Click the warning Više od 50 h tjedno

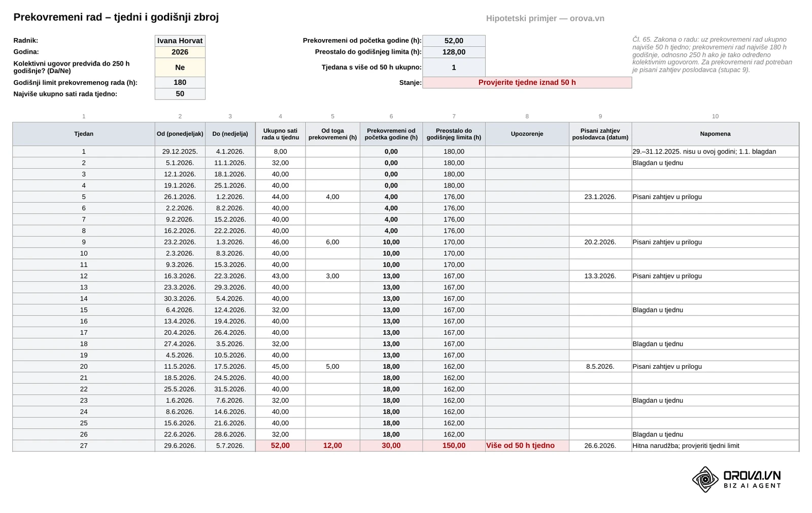[x=527, y=445]
